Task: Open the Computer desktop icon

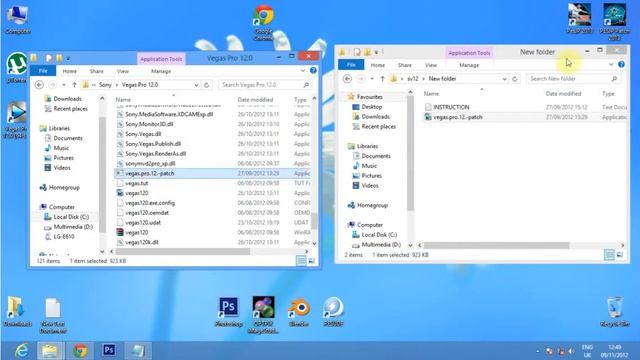Action: click(18, 19)
